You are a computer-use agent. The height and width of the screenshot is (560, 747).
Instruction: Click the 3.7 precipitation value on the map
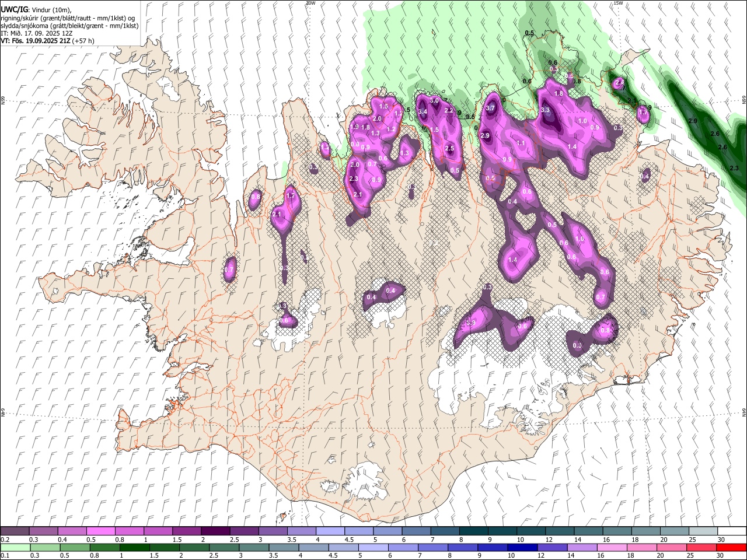[x=490, y=108]
